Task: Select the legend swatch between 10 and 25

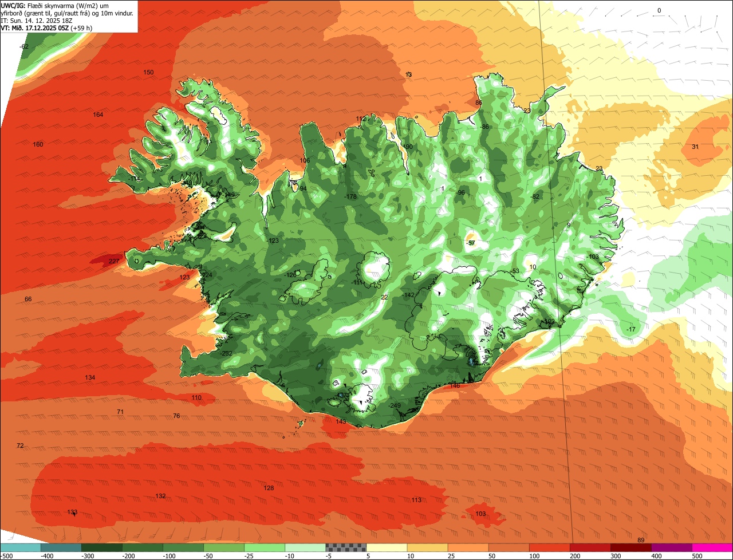Action: tap(427, 547)
